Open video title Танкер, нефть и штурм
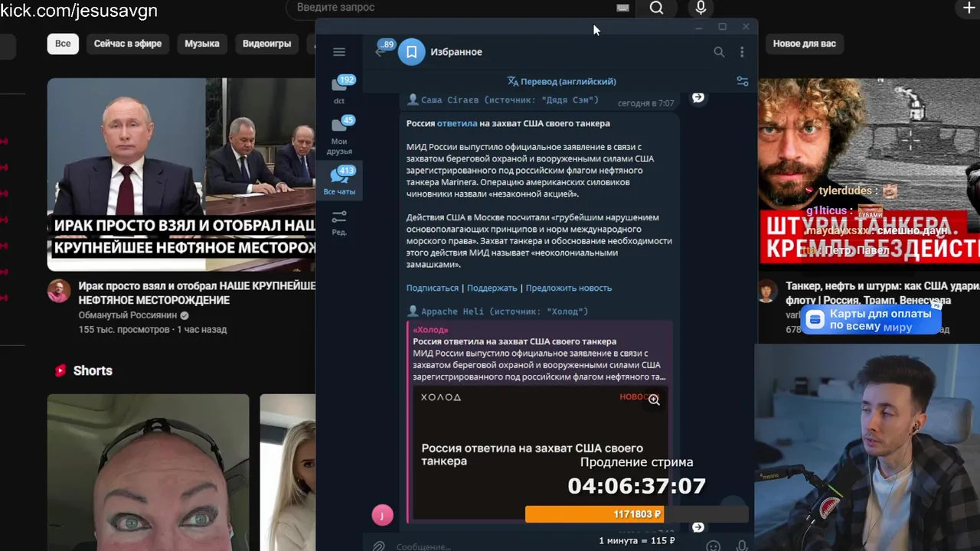This screenshot has height=551, width=980. click(882, 292)
